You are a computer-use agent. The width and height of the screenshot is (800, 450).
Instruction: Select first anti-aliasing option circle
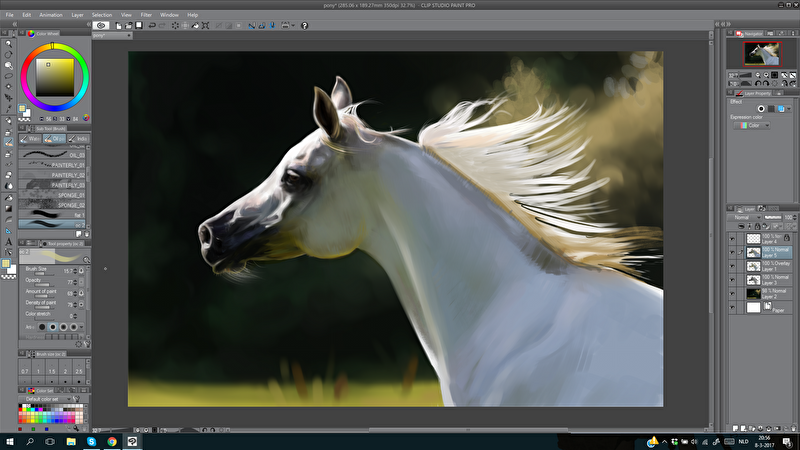point(42,327)
